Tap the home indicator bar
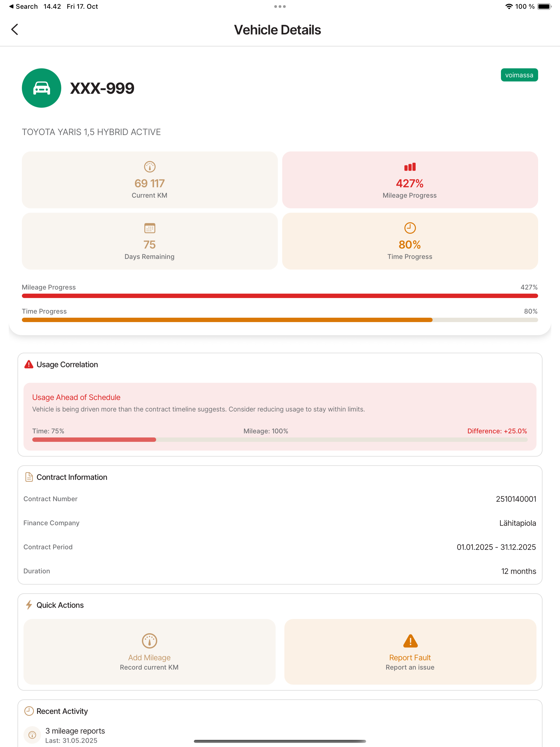The image size is (560, 747). [x=280, y=741]
